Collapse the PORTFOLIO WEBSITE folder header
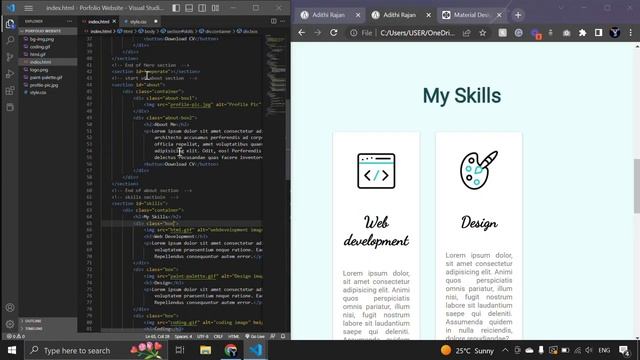The height and width of the screenshot is (360, 640). [x=48, y=31]
